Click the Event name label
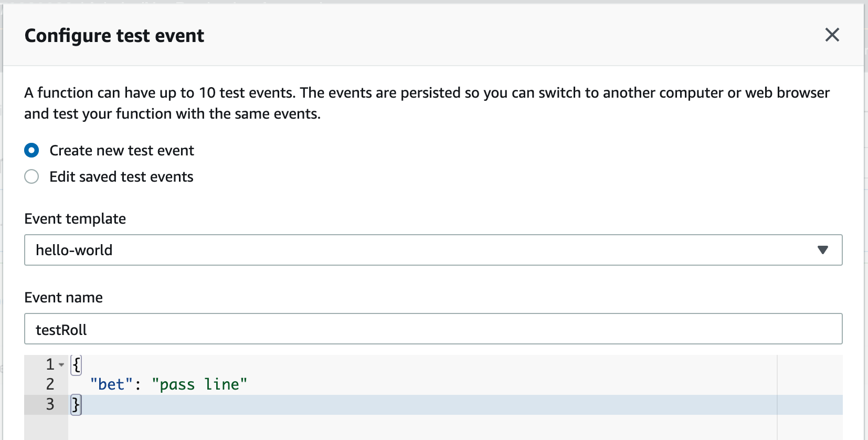Screen dimensions: 868x440 pos(63,298)
